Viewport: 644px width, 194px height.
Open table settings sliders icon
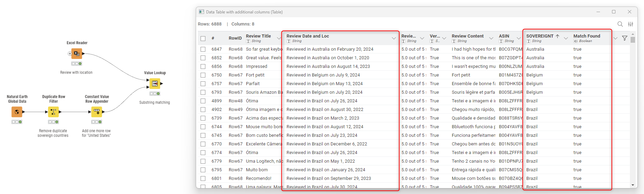tap(631, 24)
